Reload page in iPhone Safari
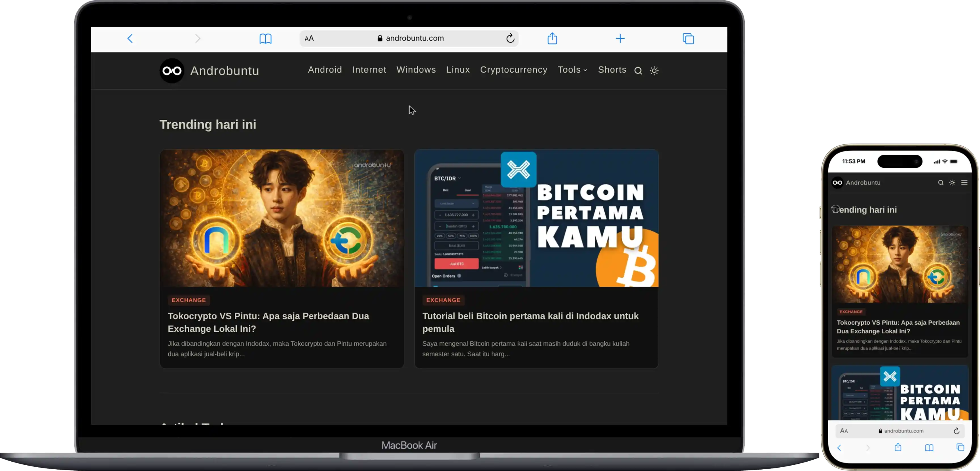 956,431
